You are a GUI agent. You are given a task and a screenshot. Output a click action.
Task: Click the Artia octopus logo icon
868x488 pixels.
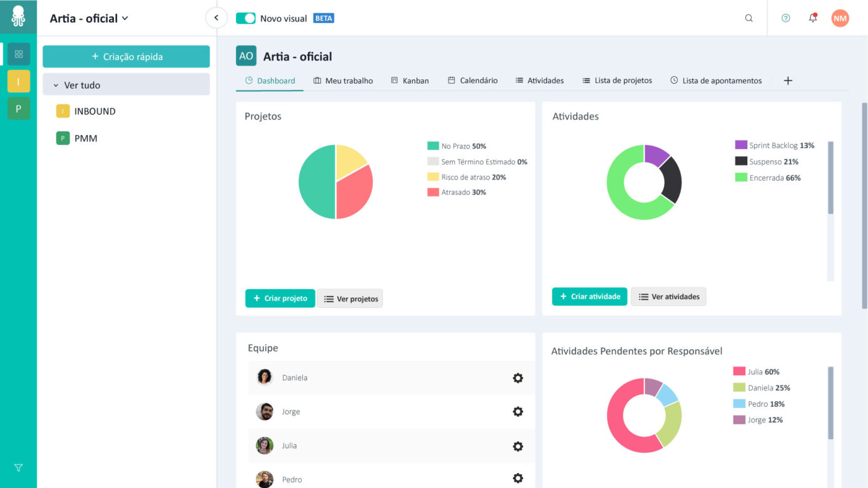click(18, 17)
